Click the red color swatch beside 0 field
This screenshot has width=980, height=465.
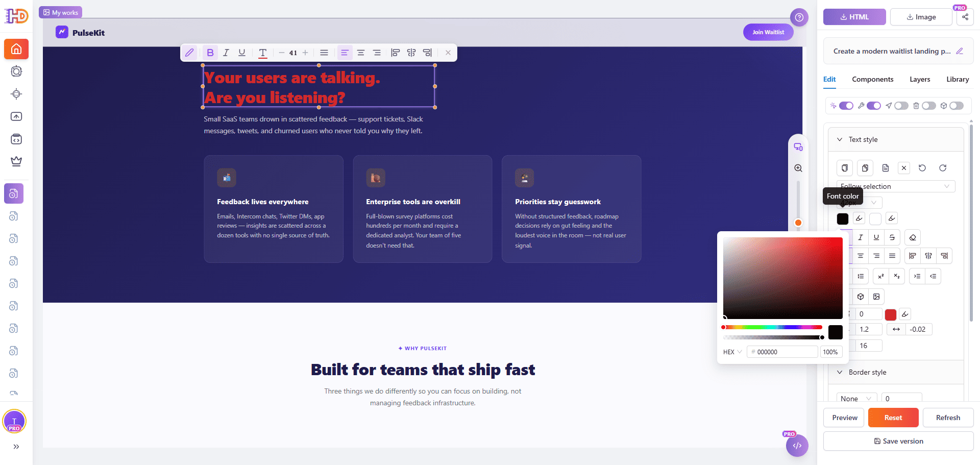(x=891, y=315)
